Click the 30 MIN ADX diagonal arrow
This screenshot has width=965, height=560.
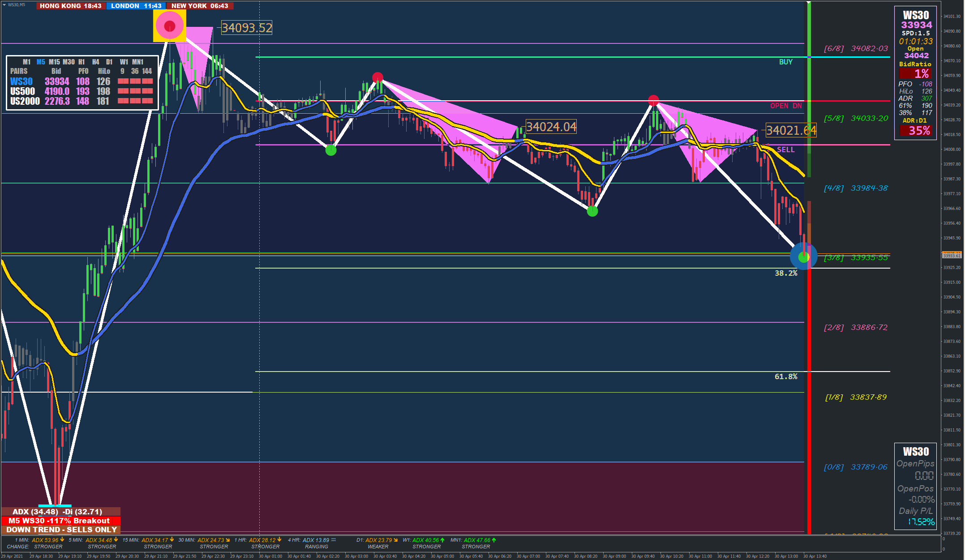(228, 540)
